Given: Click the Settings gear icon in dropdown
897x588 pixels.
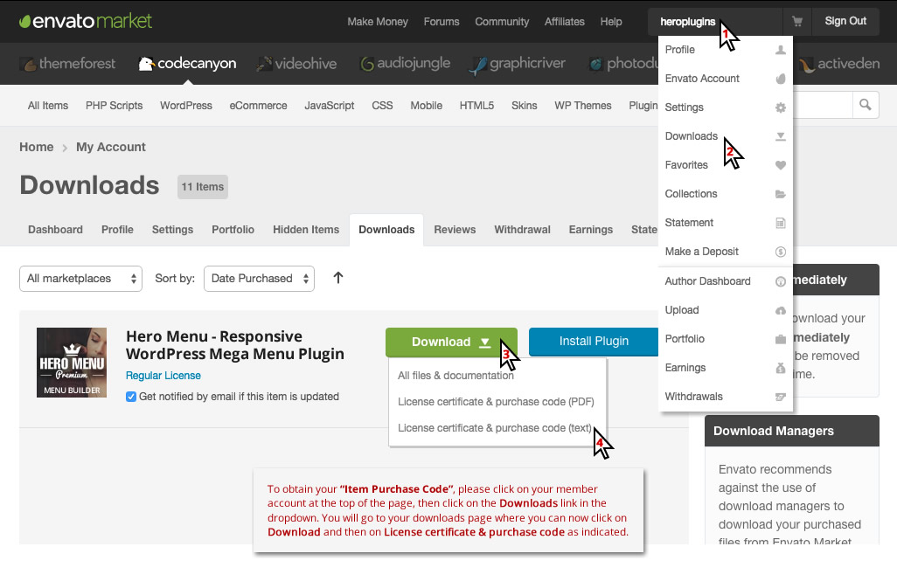Looking at the screenshot, I should (781, 107).
